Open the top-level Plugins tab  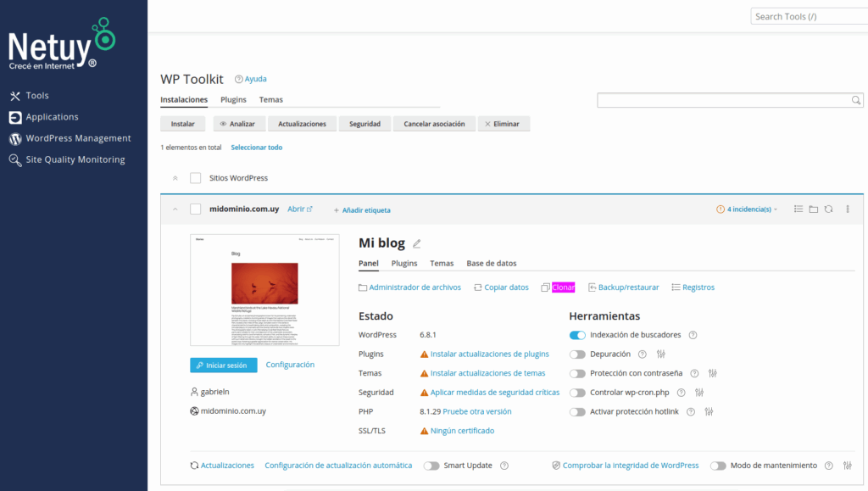coord(233,99)
